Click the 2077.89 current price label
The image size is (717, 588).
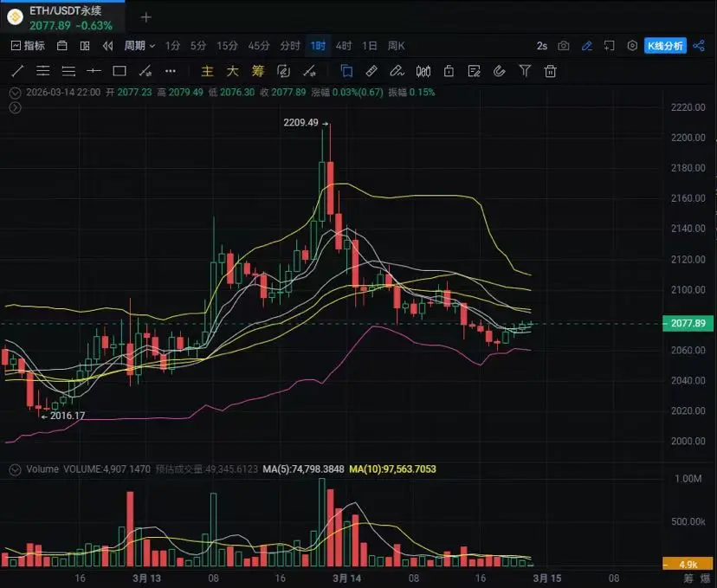click(x=688, y=323)
